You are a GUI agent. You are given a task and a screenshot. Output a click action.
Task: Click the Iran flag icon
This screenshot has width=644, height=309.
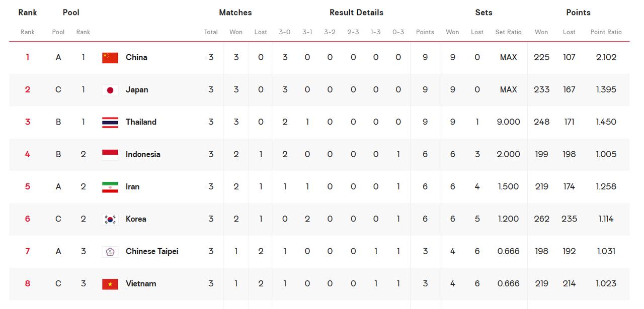point(110,187)
